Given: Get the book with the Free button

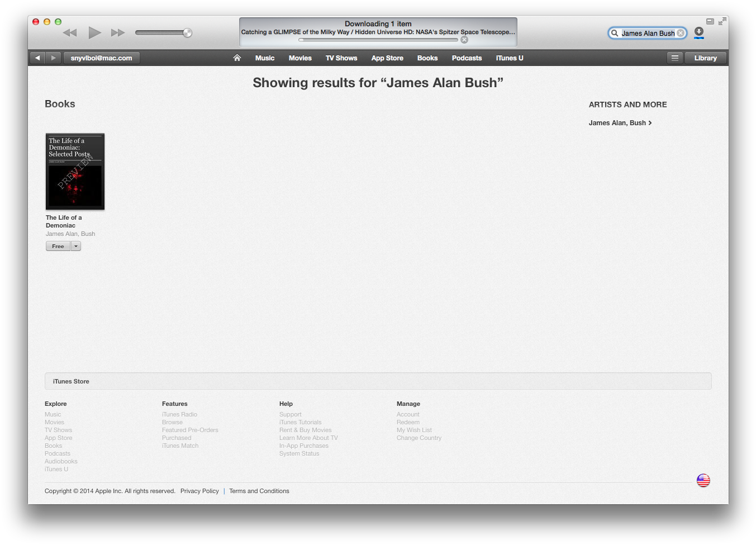Looking at the screenshot, I should coord(58,246).
